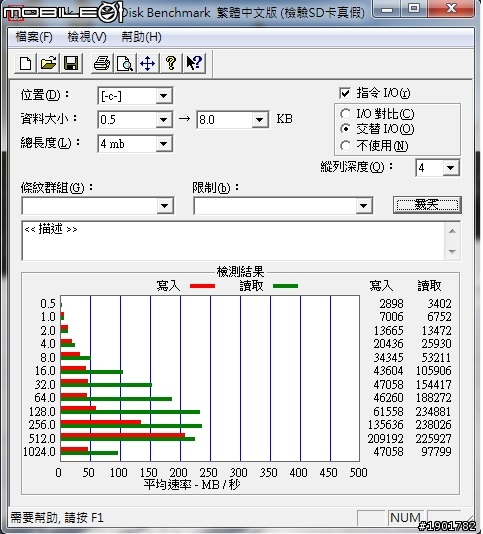Select the 交替 I/O radio option
The height and width of the screenshot is (534, 483).
pyautogui.click(x=345, y=129)
